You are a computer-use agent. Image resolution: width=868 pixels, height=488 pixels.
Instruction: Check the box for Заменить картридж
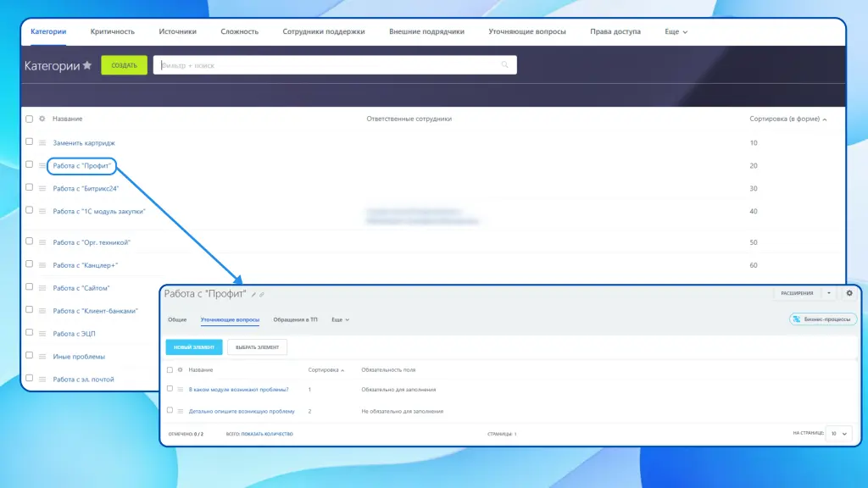30,141
